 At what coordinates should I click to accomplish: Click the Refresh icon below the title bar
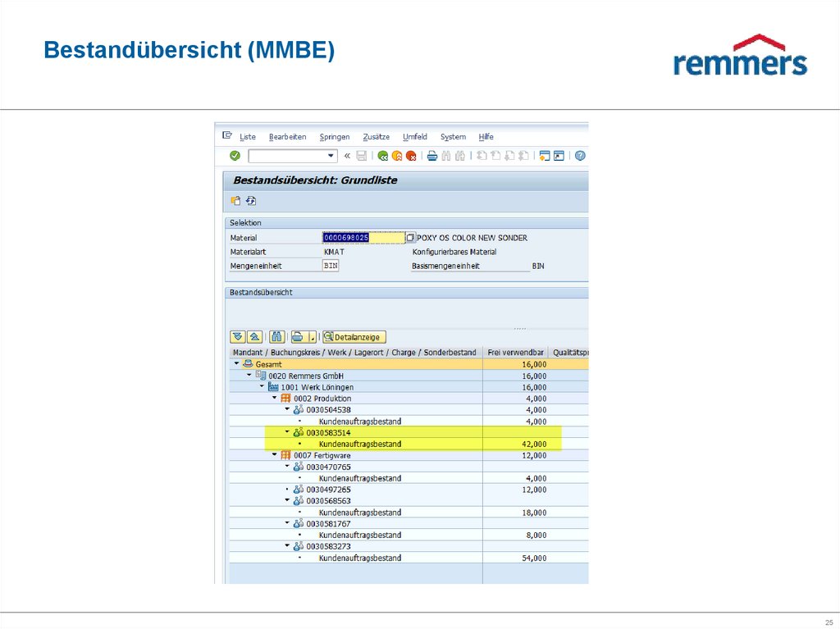click(x=250, y=200)
